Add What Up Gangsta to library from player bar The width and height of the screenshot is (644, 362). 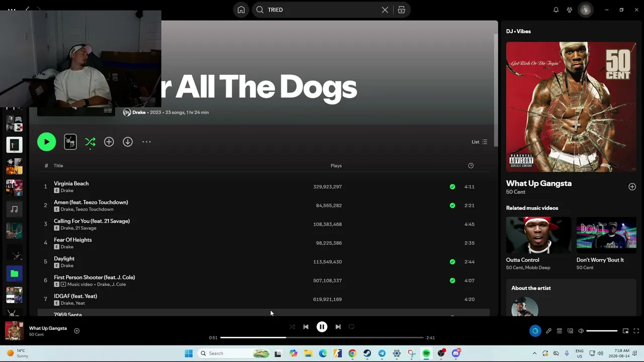77,331
